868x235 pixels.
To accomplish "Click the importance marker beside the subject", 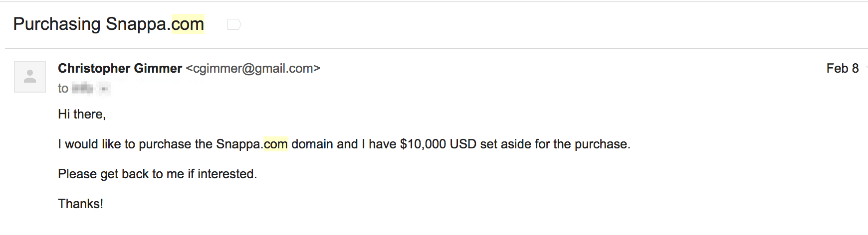I will (x=234, y=24).
